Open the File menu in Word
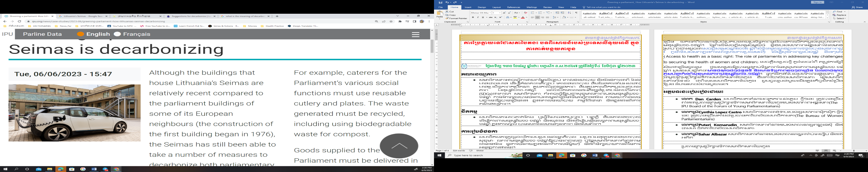The height and width of the screenshot is (172, 868). tap(440, 7)
